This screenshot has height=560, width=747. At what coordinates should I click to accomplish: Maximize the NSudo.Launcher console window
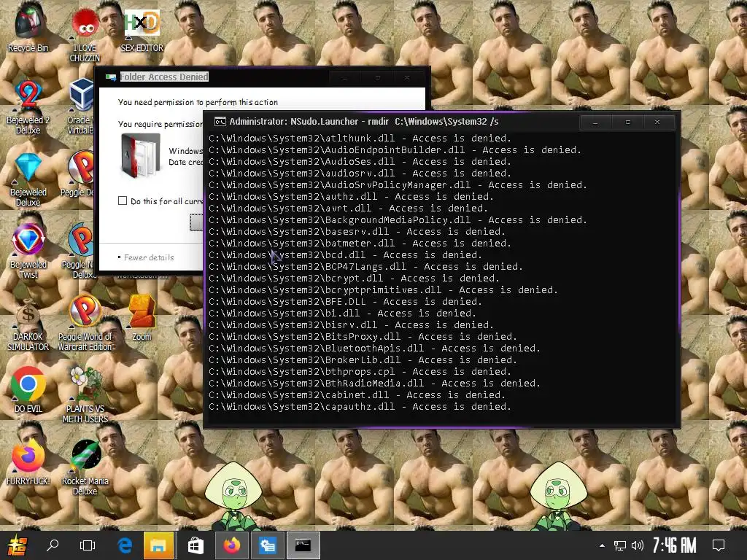coord(628,122)
